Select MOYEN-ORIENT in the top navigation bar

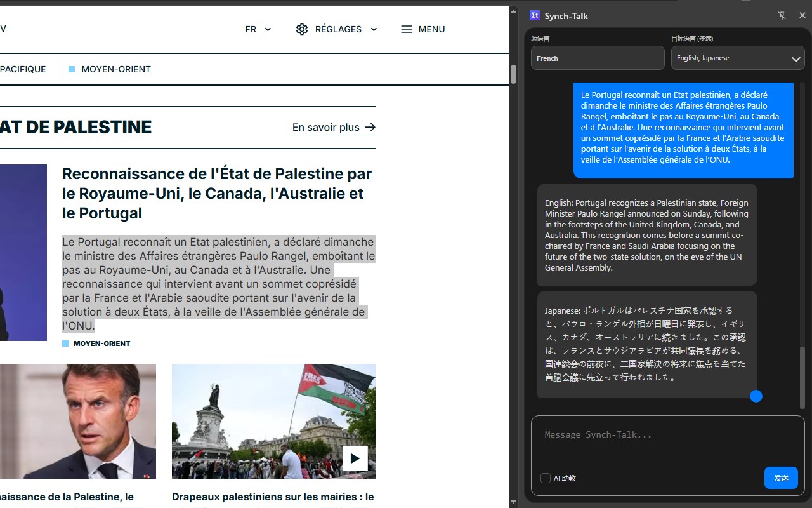[x=110, y=69]
